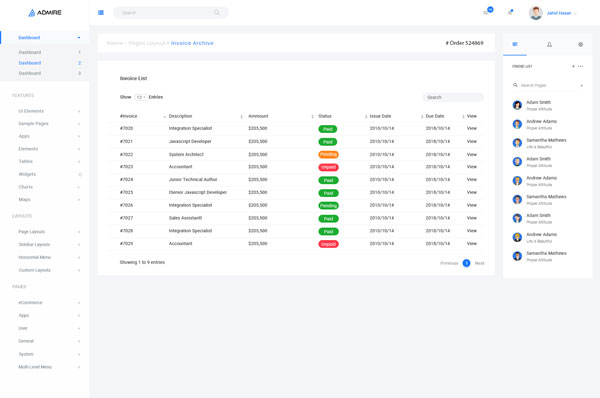Click the magnifier icon in top search

point(217,13)
